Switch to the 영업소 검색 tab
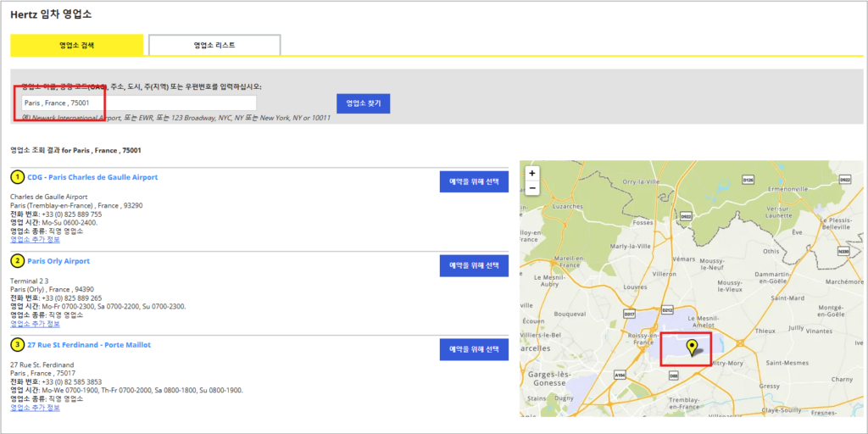This screenshot has width=868, height=434. (77, 45)
